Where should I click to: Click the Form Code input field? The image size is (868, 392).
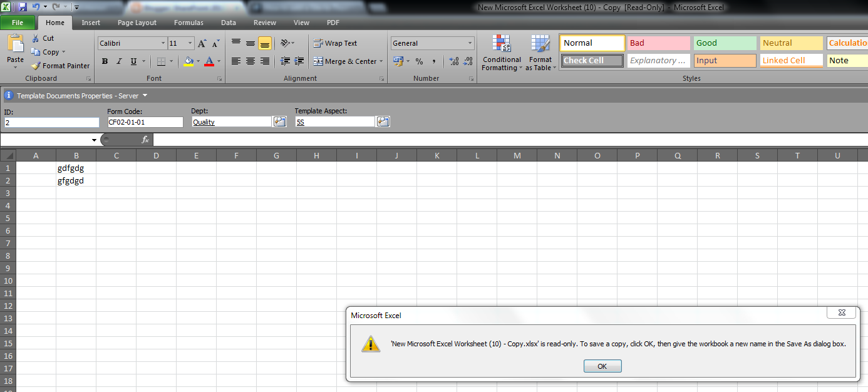(x=145, y=122)
